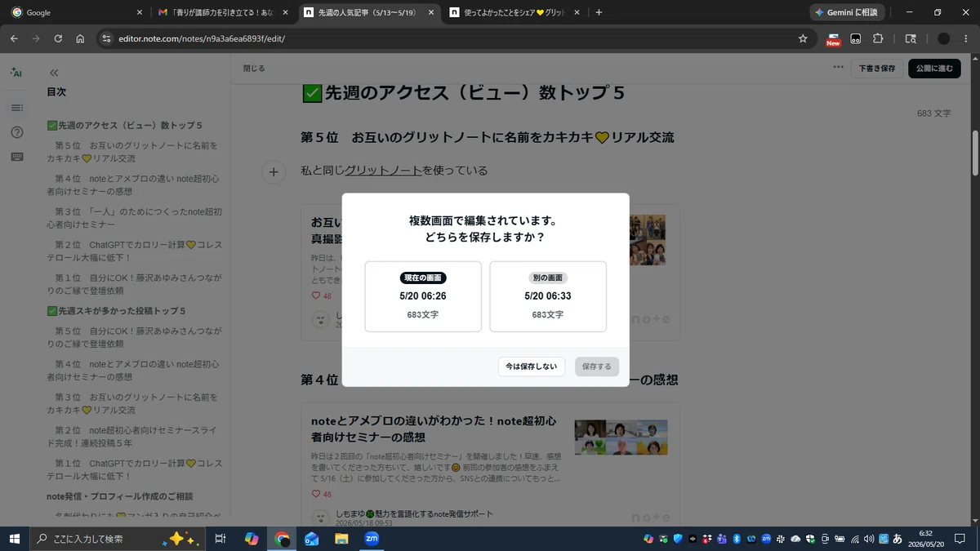
Task: Go to Chrome home page icon
Action: (80, 38)
